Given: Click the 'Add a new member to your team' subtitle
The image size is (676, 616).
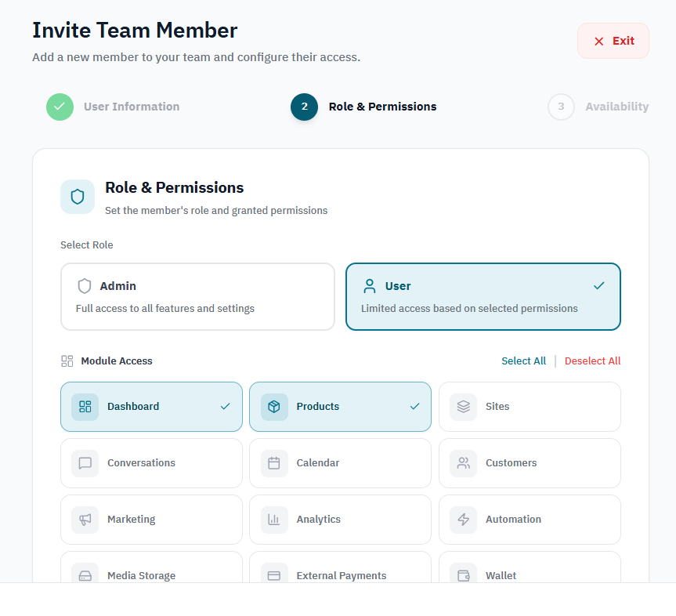Looking at the screenshot, I should click(x=196, y=57).
